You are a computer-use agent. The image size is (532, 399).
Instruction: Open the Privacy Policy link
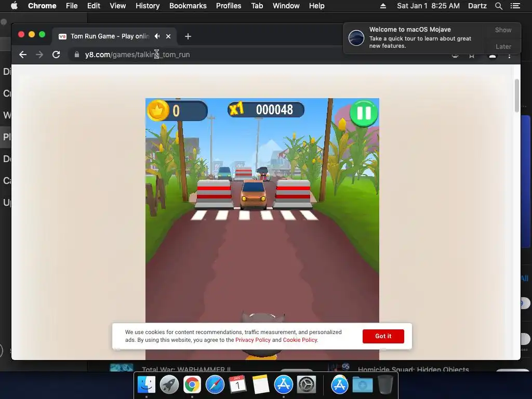pos(253,340)
